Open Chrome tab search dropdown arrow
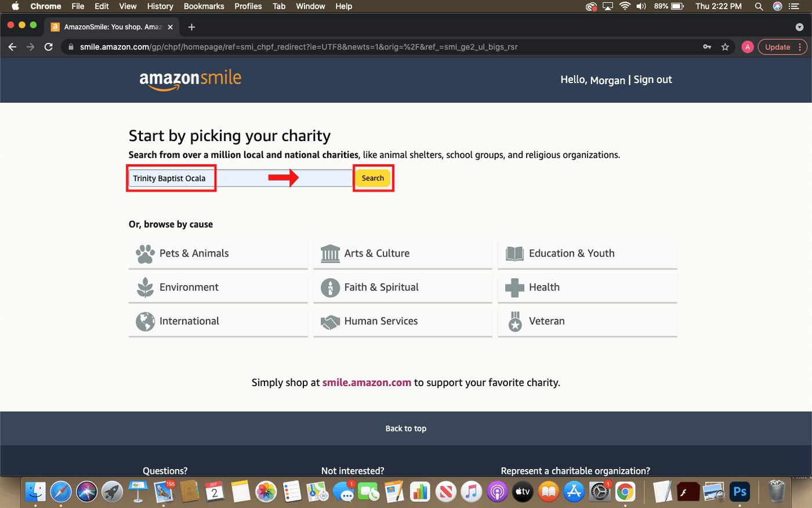This screenshot has height=508, width=812. tap(799, 27)
